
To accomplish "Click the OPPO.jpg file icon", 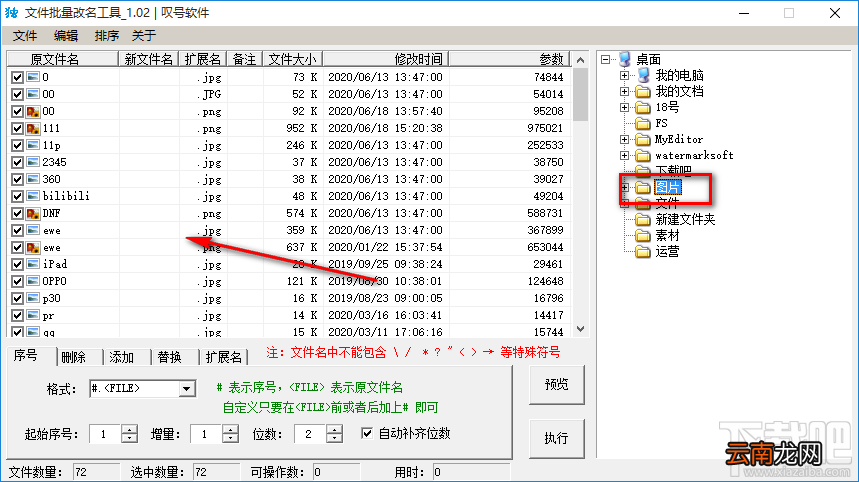I will pyautogui.click(x=33, y=281).
